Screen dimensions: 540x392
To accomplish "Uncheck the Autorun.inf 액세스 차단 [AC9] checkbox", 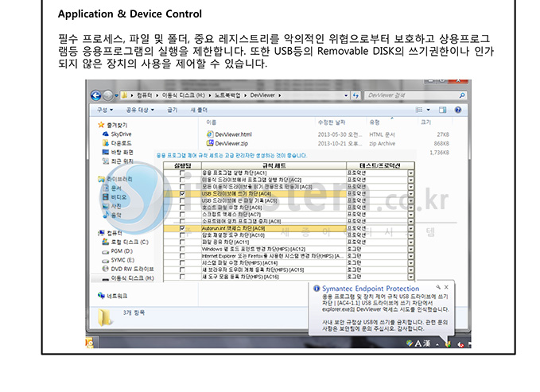I will [182, 228].
